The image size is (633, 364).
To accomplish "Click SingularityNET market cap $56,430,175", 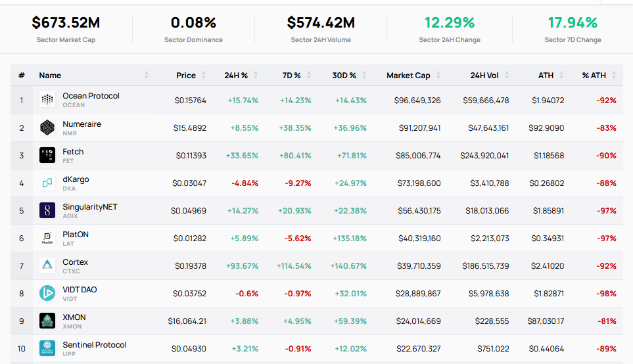I will (x=419, y=211).
